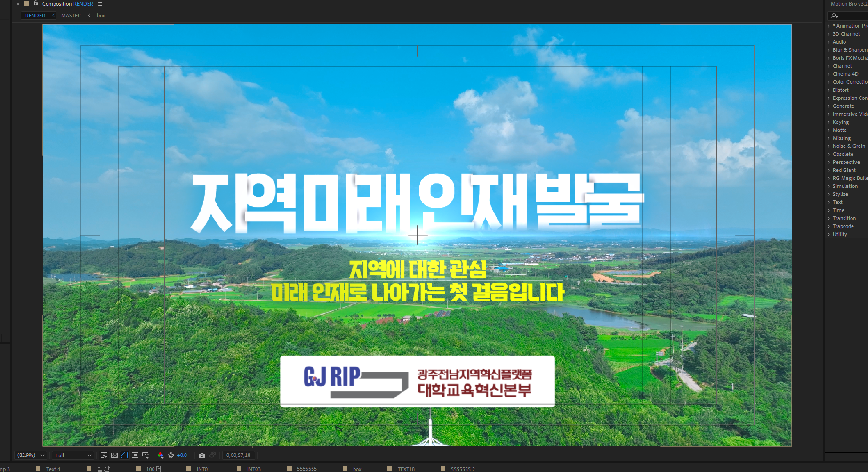Select the box breadcrumb
868x472 pixels.
tap(101, 16)
